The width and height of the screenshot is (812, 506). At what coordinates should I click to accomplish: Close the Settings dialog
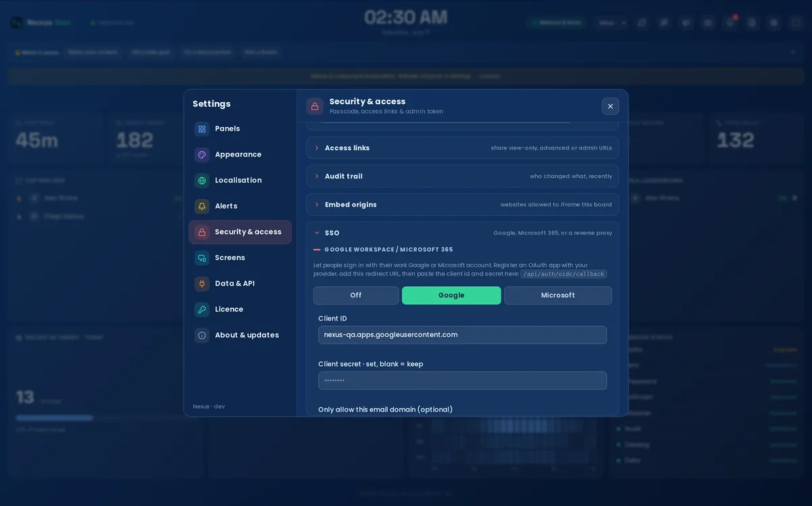(x=610, y=106)
